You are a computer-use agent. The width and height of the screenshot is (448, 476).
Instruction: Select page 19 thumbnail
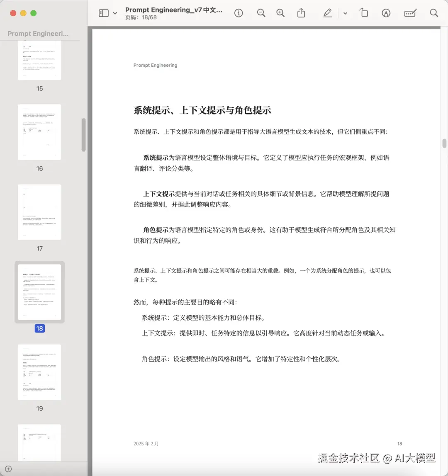click(39, 372)
